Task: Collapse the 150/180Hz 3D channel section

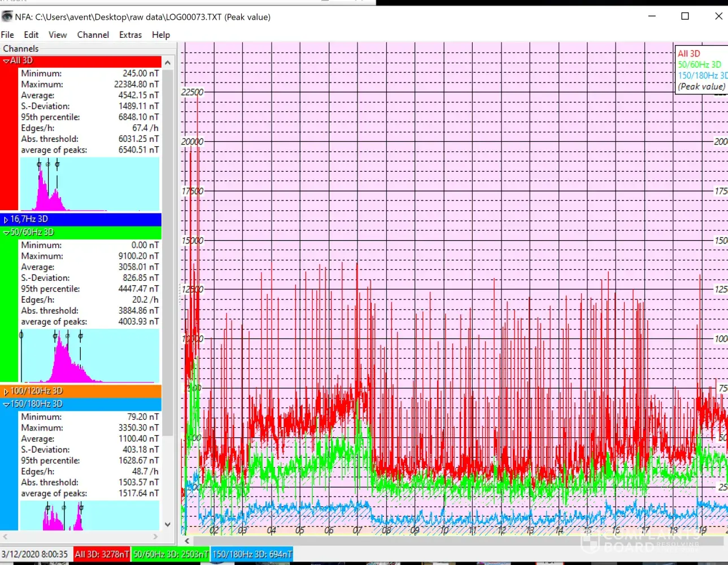Action: 6,404
